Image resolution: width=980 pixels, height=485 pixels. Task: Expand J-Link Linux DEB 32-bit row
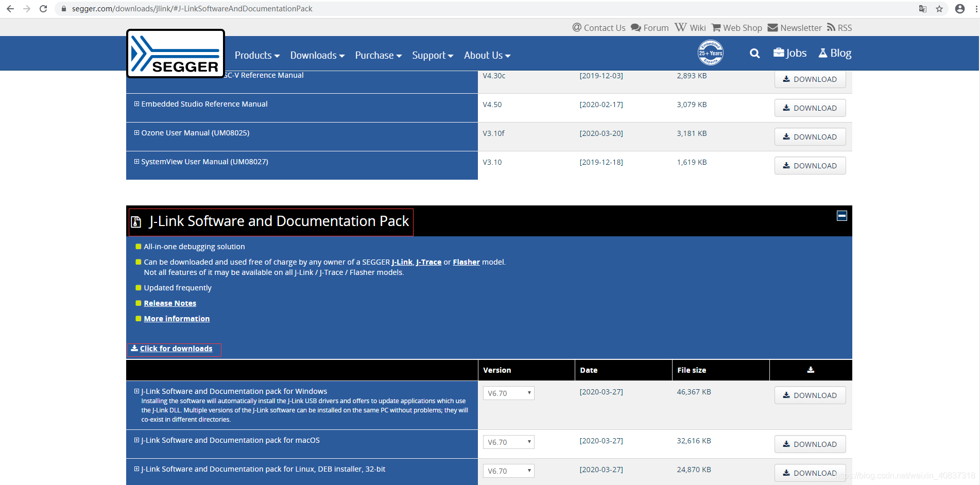(x=136, y=469)
